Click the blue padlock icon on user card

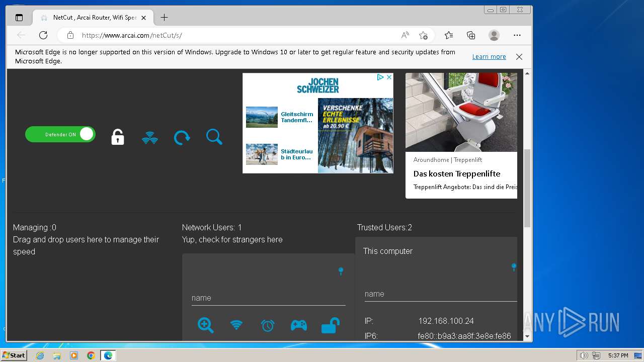click(330, 325)
